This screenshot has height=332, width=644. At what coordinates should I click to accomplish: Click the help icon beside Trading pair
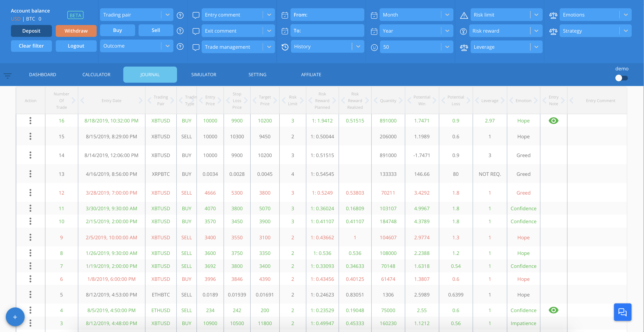click(x=180, y=15)
